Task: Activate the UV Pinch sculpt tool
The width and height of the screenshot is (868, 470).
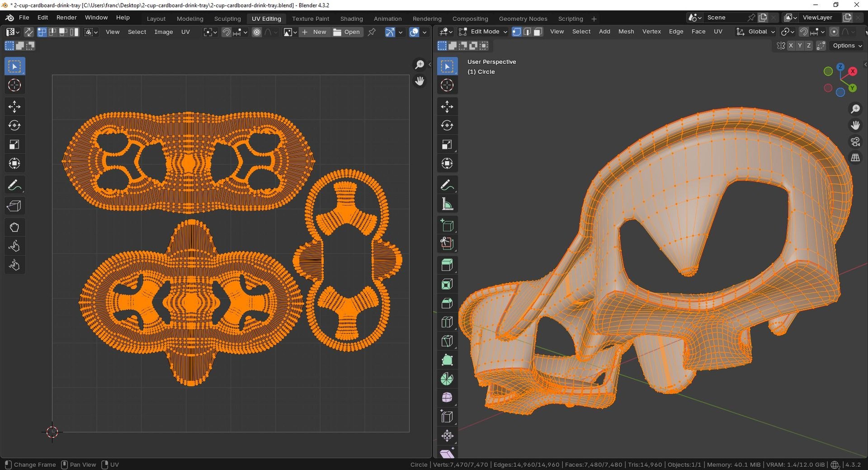Action: click(x=14, y=265)
